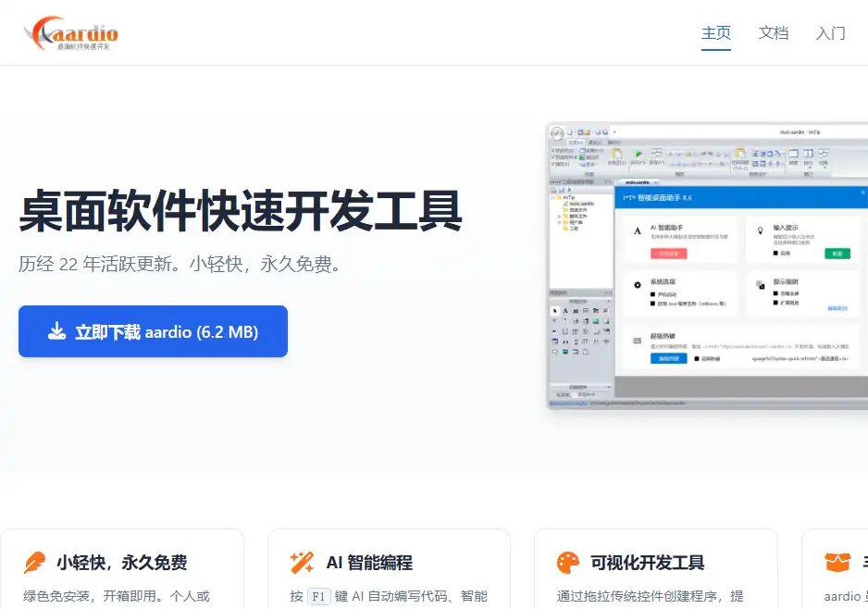Click the palette icon beside 可视化开发工具
Image resolution: width=868 pixels, height=609 pixels.
click(x=568, y=563)
